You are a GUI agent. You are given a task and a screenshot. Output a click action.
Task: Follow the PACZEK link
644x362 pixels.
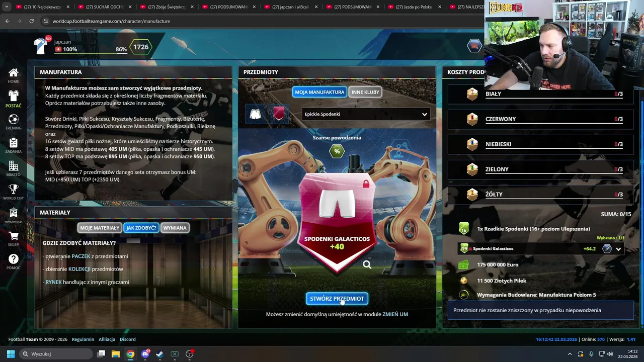(x=81, y=256)
